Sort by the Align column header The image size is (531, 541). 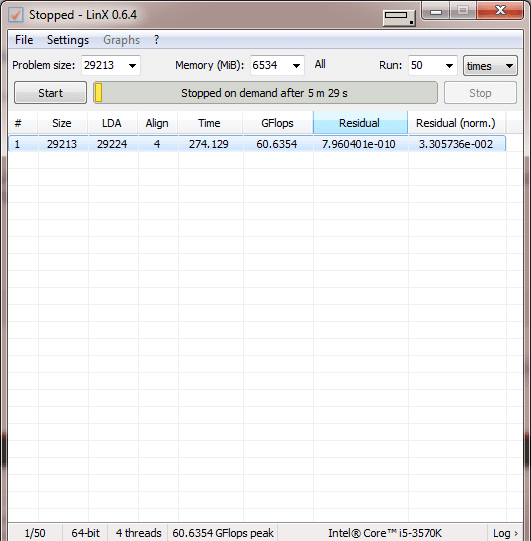(157, 123)
